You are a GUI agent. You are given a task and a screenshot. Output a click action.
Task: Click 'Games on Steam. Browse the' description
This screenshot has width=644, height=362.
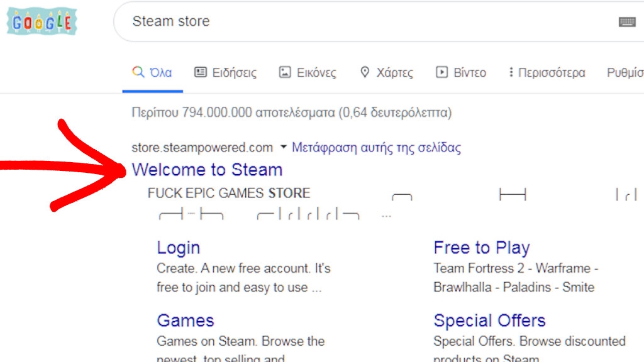[241, 341]
